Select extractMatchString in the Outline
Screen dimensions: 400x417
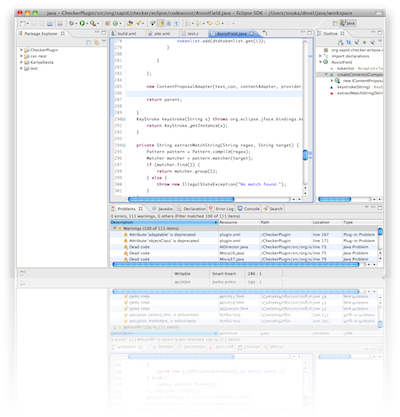pyautogui.click(x=356, y=93)
